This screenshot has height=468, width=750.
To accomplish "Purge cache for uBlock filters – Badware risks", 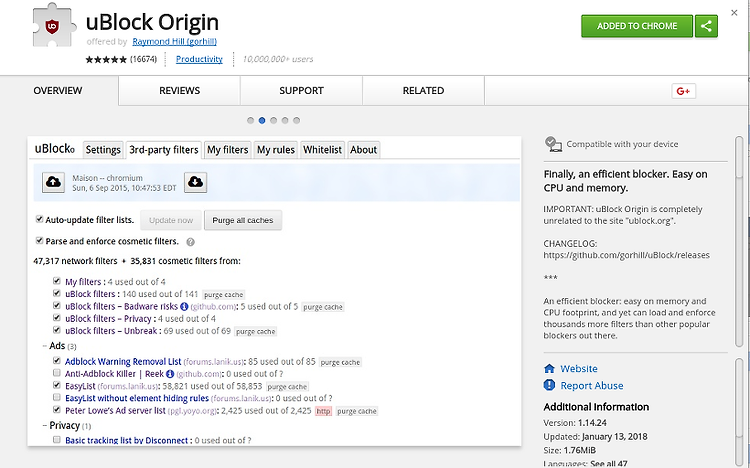I will [x=323, y=307].
